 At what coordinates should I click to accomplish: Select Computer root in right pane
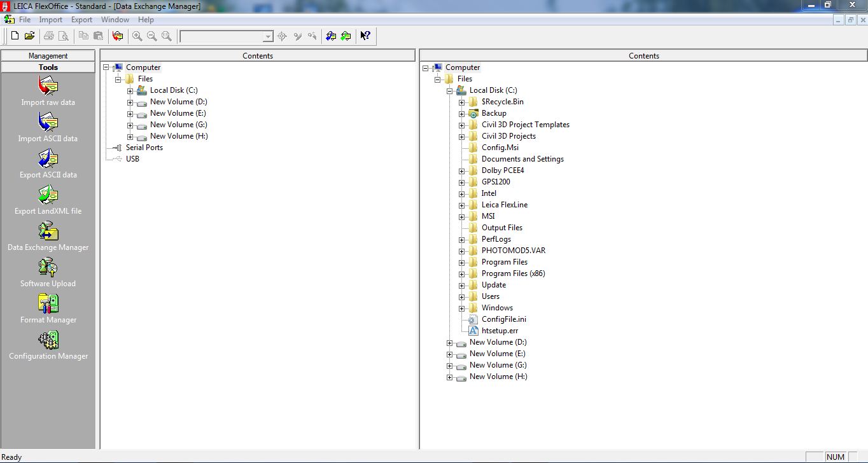[x=463, y=67]
